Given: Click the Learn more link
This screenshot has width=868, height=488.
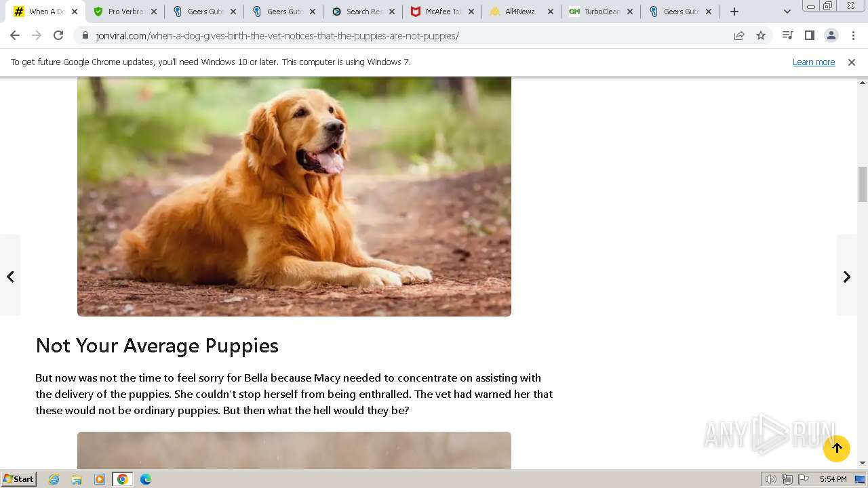Looking at the screenshot, I should point(814,62).
